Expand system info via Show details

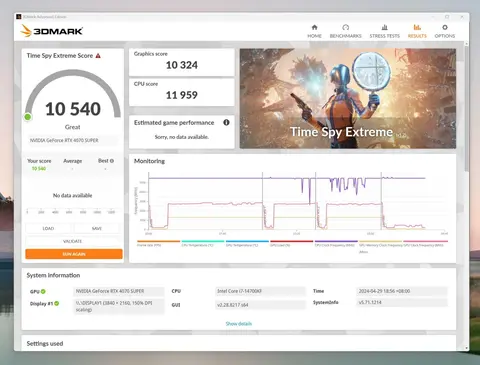(x=239, y=324)
